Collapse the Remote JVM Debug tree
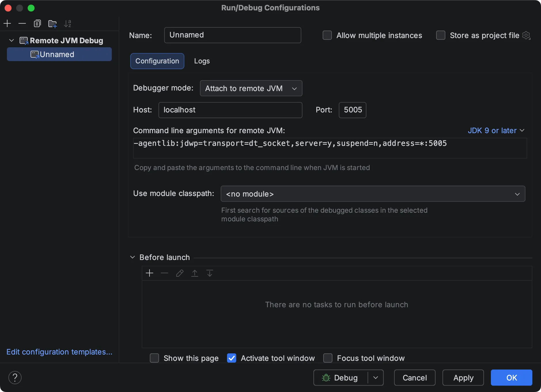This screenshot has width=541, height=392. (11, 40)
